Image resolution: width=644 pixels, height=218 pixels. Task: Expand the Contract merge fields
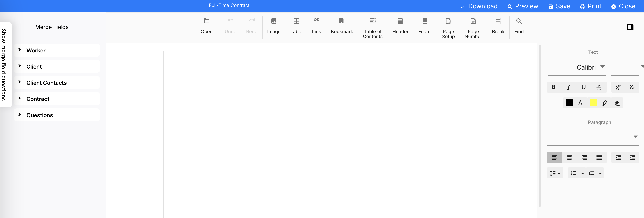pyautogui.click(x=57, y=99)
